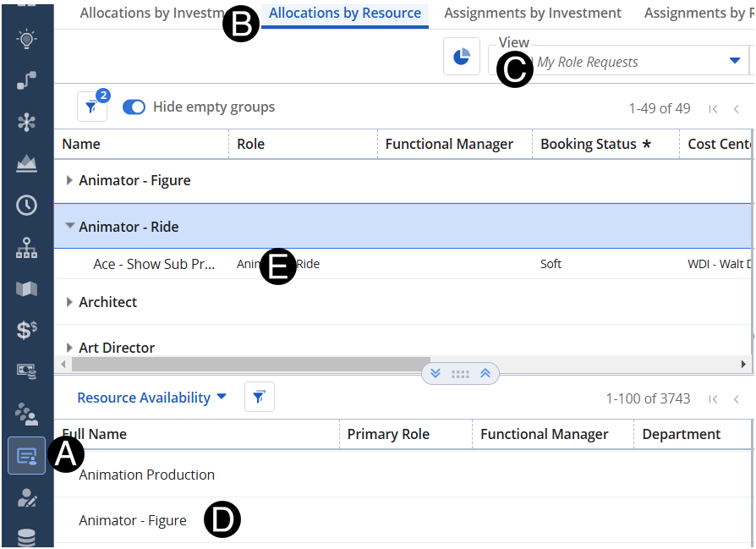
Task: Click the Resource Availability filter icon
Action: (260, 397)
